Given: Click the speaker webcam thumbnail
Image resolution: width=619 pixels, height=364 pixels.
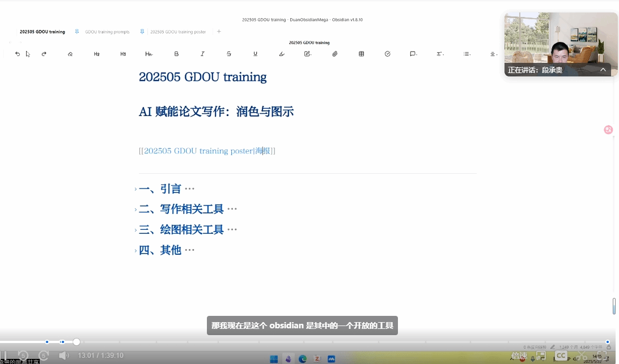Looking at the screenshot, I should click(561, 44).
